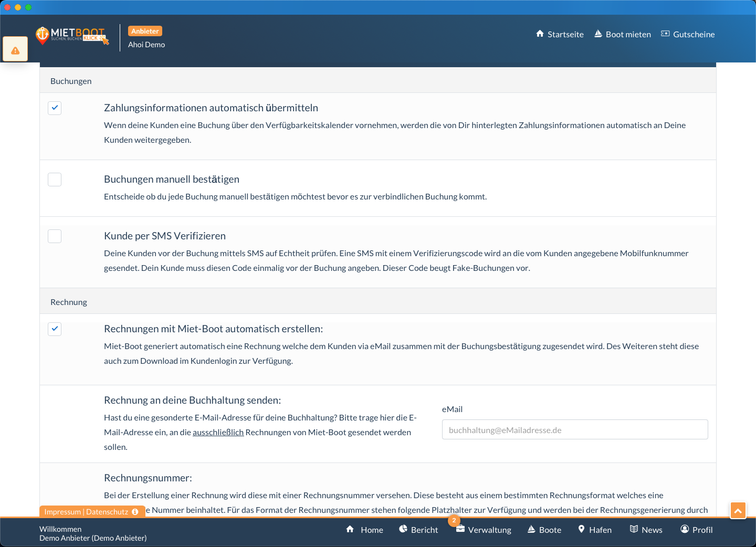Uncheck Zahlungsinformationen automatisch übermitteln

click(x=55, y=108)
